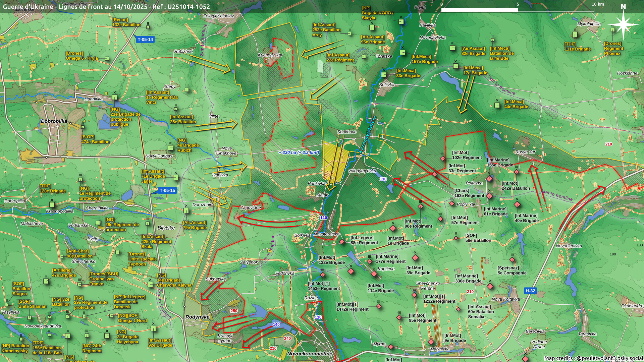The width and height of the screenshot is (644, 362).
Task: Click the T-05-14 road shield
Action: coord(145,40)
